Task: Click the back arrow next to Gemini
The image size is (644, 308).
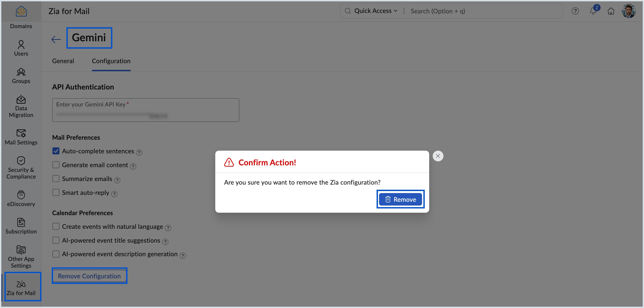Action: (x=56, y=39)
